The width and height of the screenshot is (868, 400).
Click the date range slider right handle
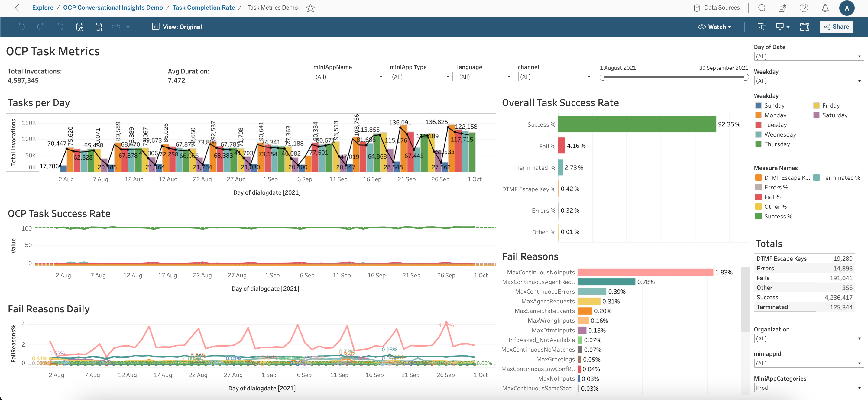coord(746,77)
